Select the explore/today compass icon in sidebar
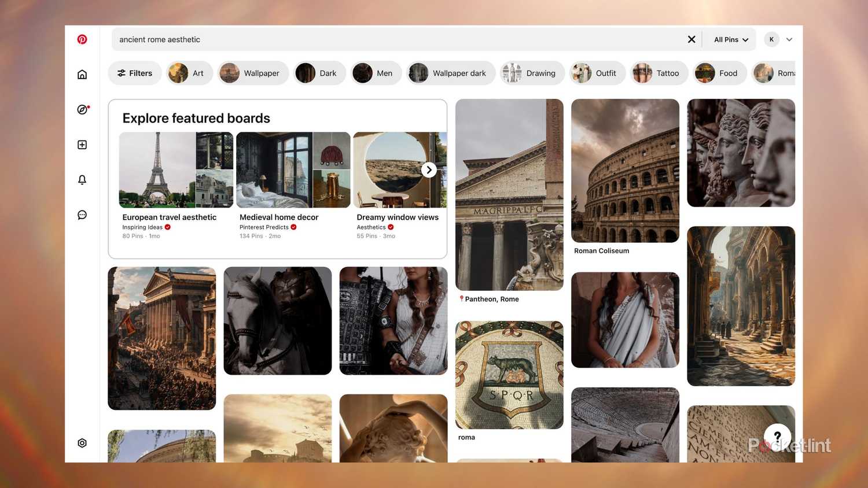This screenshot has height=488, width=868. coord(82,109)
